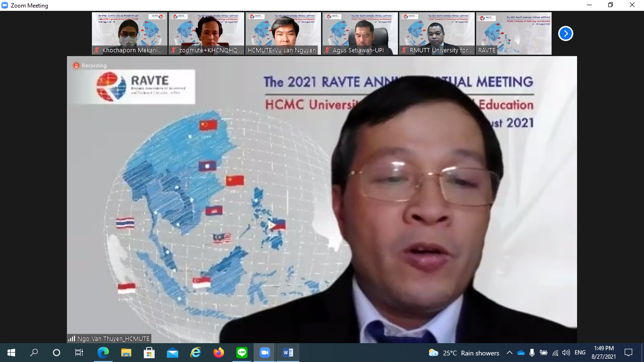Click the Ngo Van Thuyen_HCMUTE name label

pos(113,338)
